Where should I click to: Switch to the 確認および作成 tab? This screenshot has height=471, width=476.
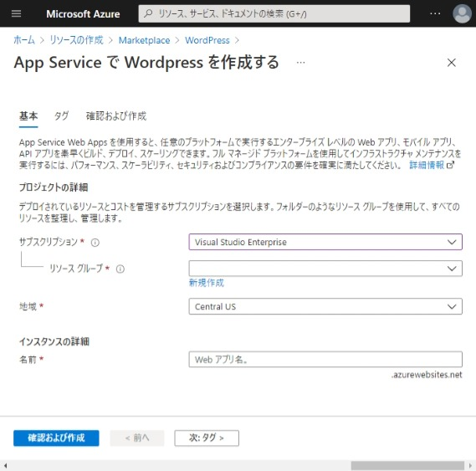click(116, 116)
